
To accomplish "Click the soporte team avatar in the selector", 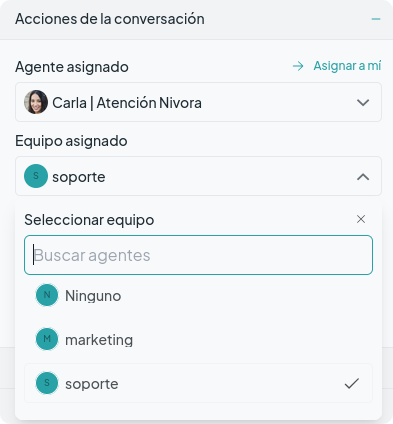I will (36, 176).
